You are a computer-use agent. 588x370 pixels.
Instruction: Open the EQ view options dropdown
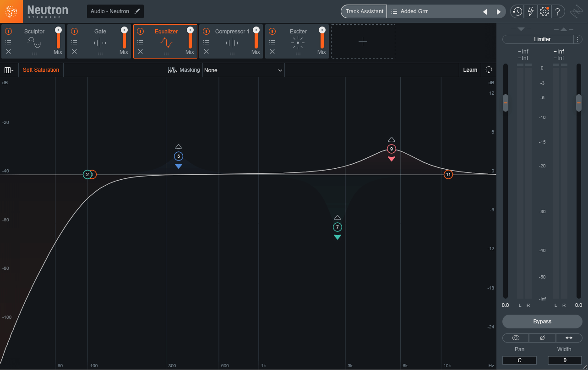pos(9,70)
